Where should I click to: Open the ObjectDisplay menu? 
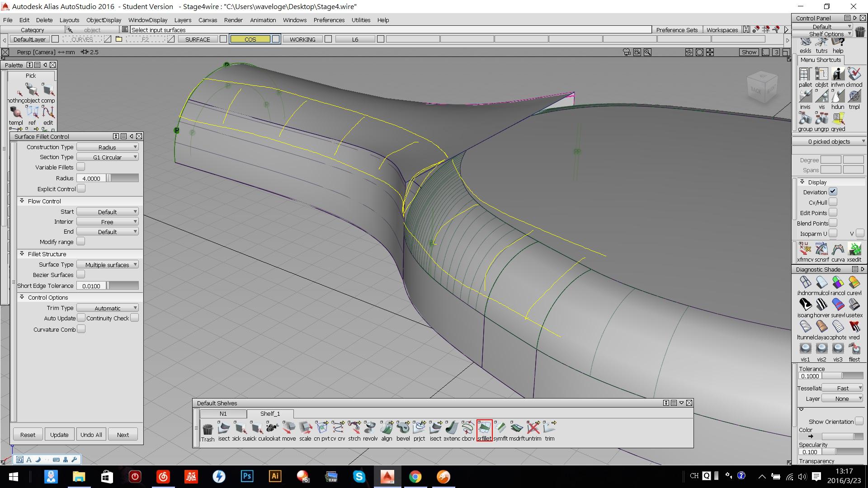point(104,20)
